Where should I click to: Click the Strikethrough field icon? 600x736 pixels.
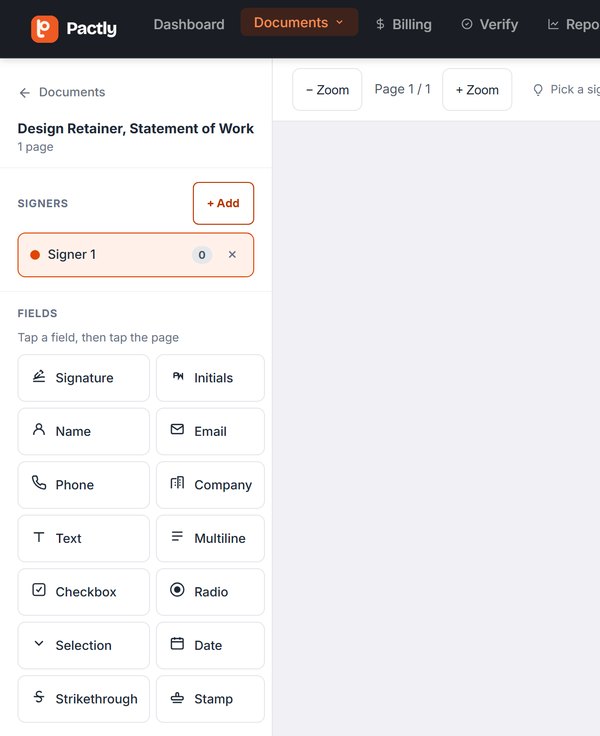tap(39, 697)
